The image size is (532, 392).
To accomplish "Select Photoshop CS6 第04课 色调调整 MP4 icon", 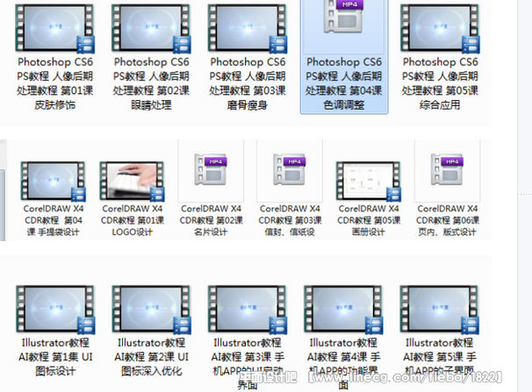I will click(343, 17).
